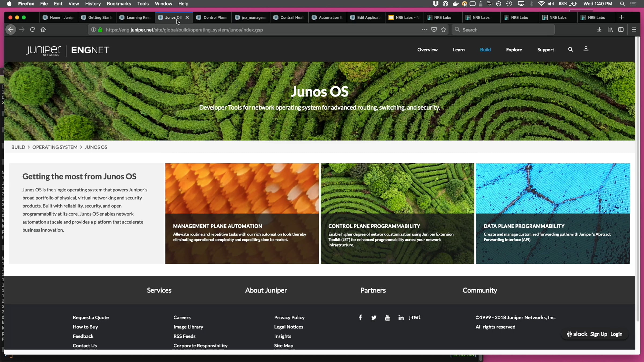Open Juniper LinkedIn social icon
The image size is (644, 362).
click(401, 318)
